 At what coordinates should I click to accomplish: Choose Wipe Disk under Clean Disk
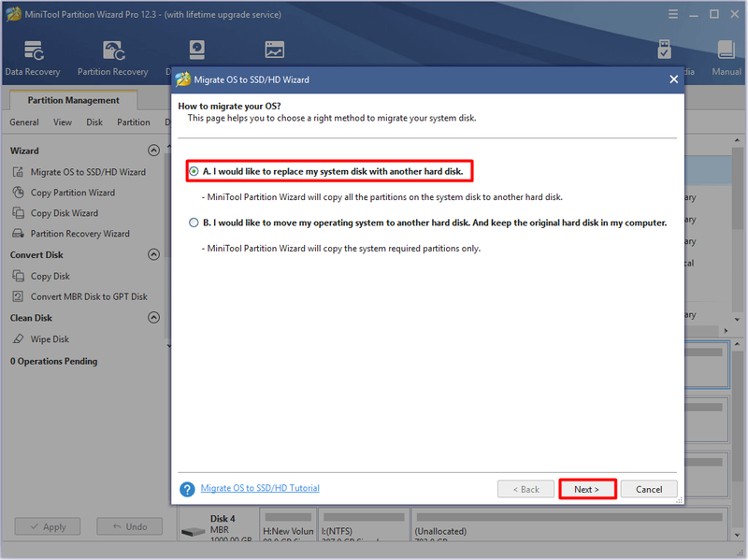coord(50,338)
